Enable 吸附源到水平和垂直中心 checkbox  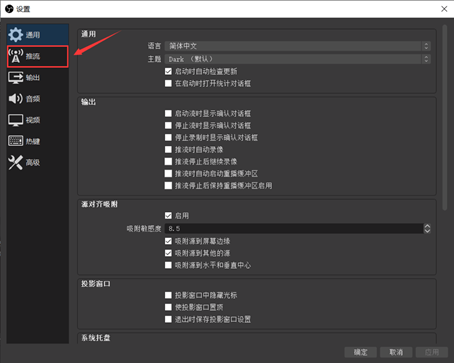tap(168, 265)
